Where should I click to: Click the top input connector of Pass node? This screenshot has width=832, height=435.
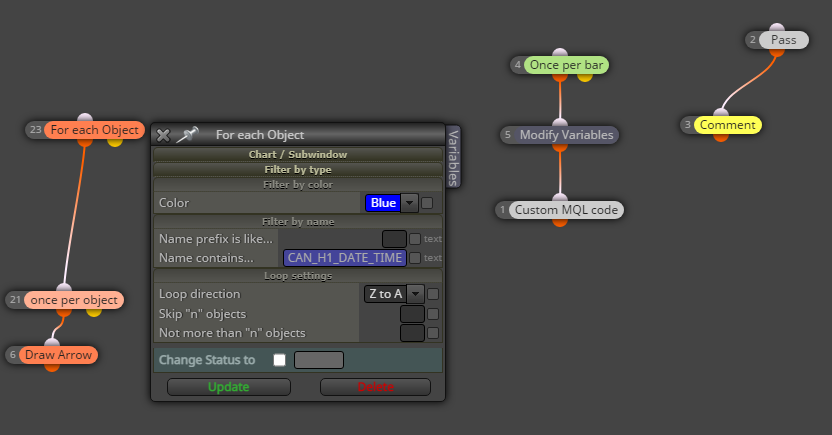coord(777,28)
